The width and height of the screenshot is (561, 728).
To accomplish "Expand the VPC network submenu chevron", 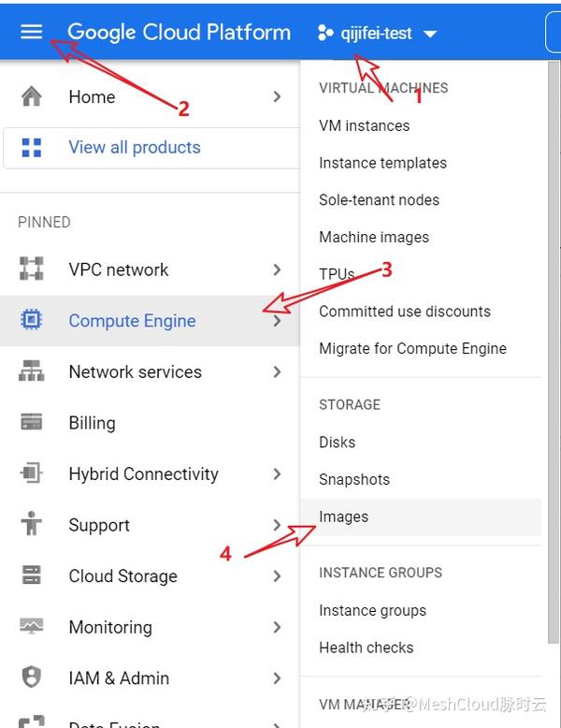I will point(277,269).
